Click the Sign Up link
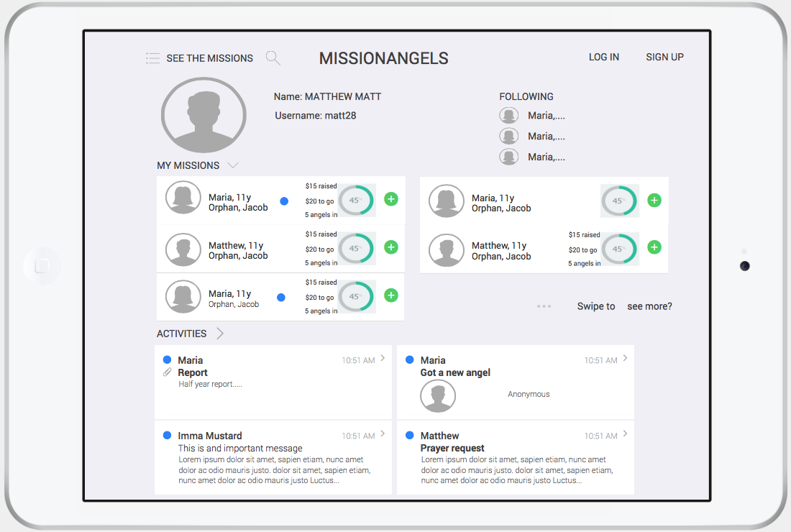The width and height of the screenshot is (791, 532). 664,57
